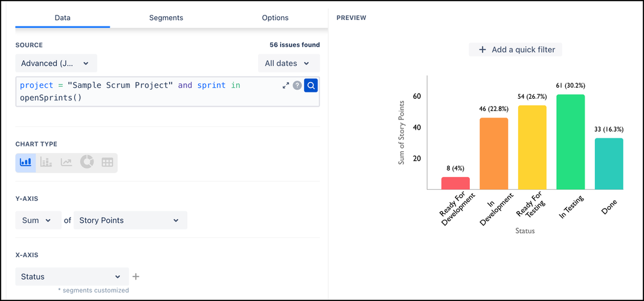Click the '* segments customized' note
This screenshot has width=644, height=301.
point(93,290)
